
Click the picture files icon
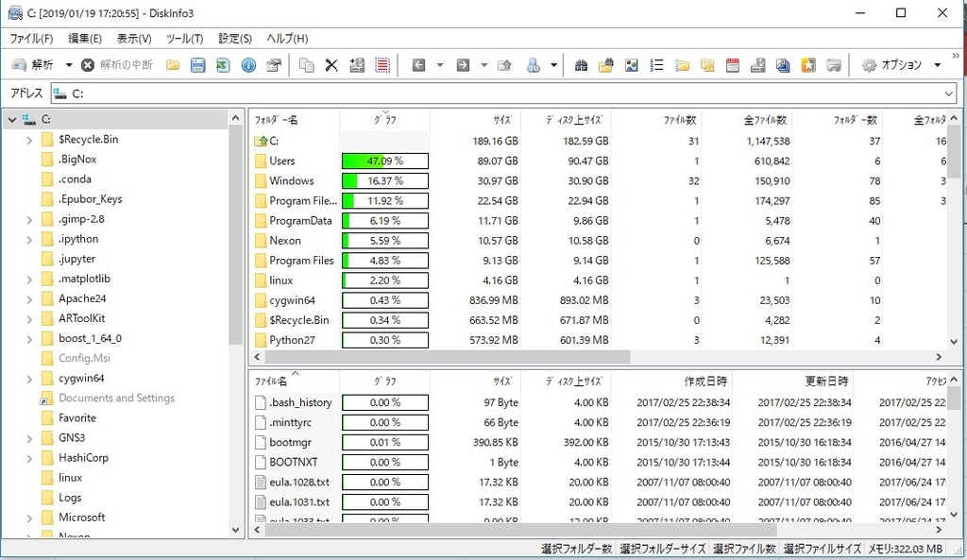pos(632,65)
